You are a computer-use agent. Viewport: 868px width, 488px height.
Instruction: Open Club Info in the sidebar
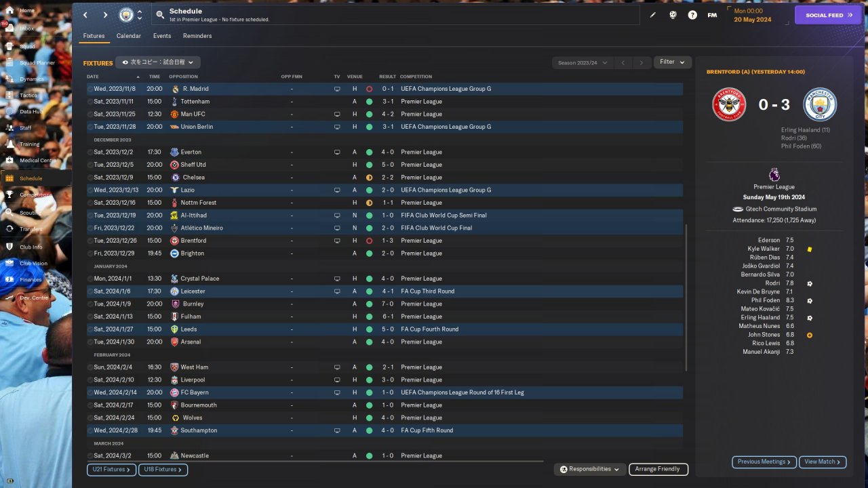click(31, 247)
